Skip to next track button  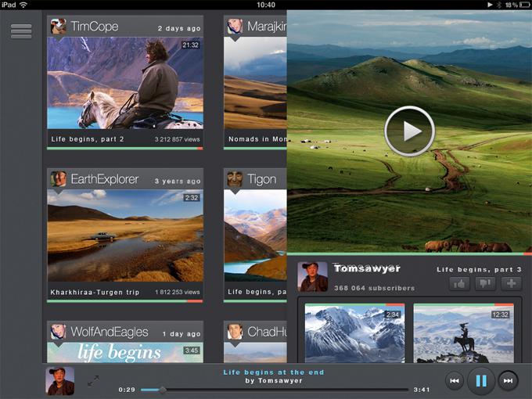click(x=508, y=381)
